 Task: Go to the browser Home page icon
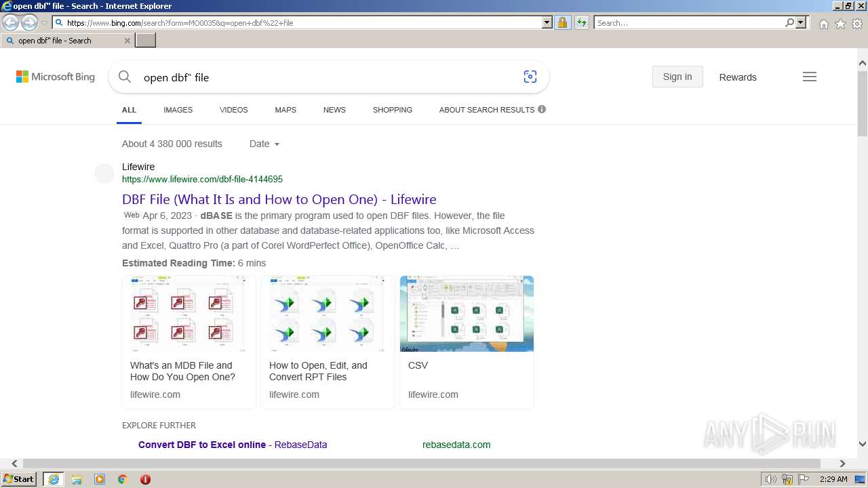[823, 23]
